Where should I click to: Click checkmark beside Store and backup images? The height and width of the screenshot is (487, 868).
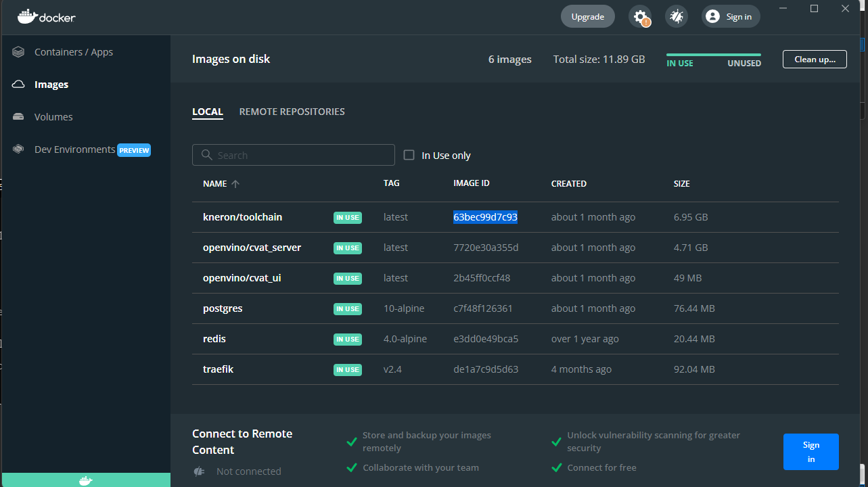(352, 442)
